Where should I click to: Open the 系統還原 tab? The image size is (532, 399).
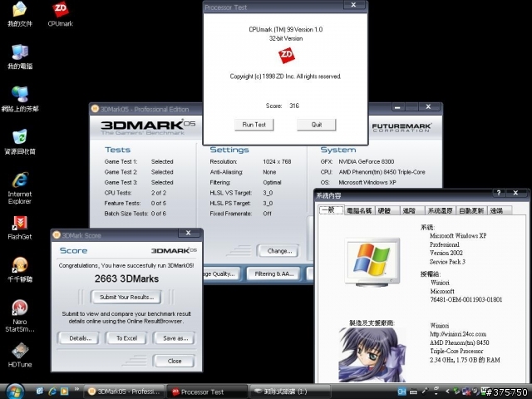coord(440,211)
